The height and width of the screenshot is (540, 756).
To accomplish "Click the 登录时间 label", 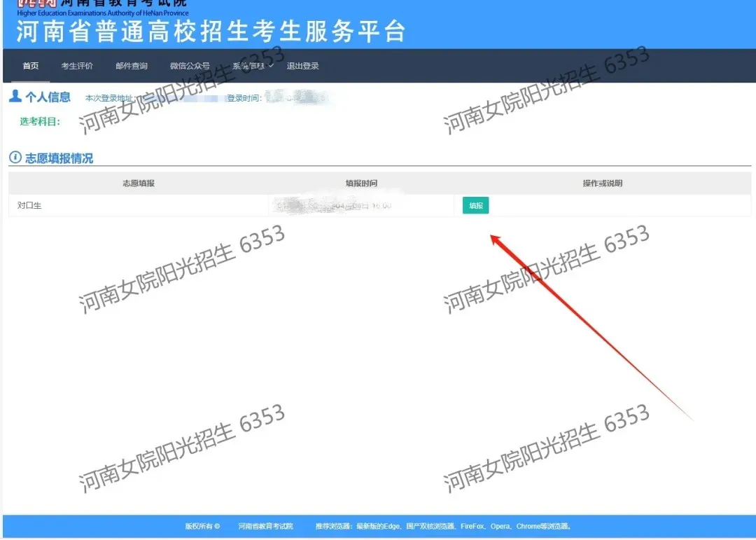I will 244,99.
